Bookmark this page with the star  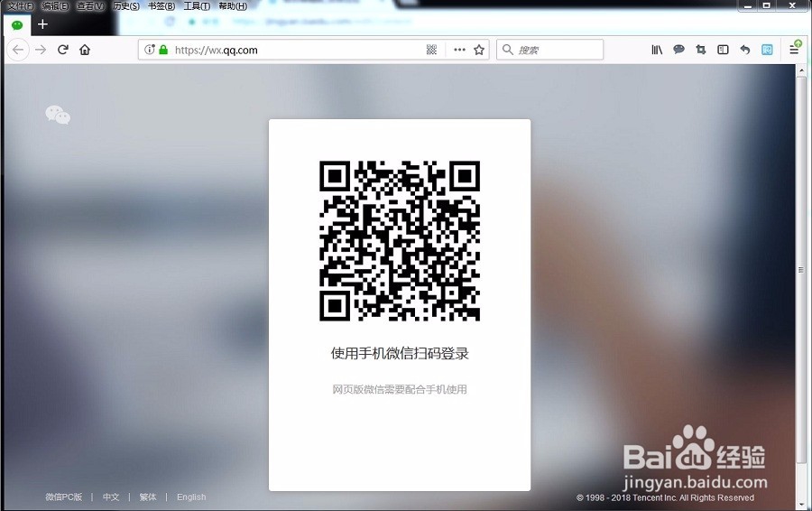point(479,50)
